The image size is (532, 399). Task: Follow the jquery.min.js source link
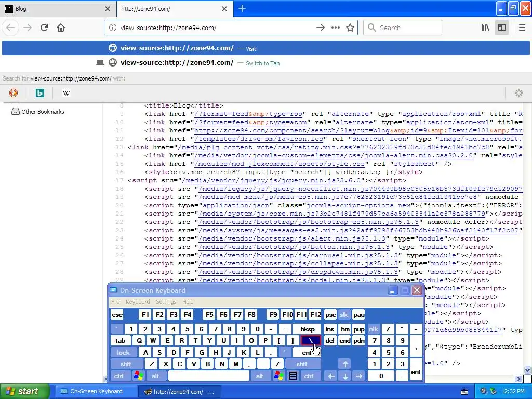pyautogui.click(x=271, y=180)
